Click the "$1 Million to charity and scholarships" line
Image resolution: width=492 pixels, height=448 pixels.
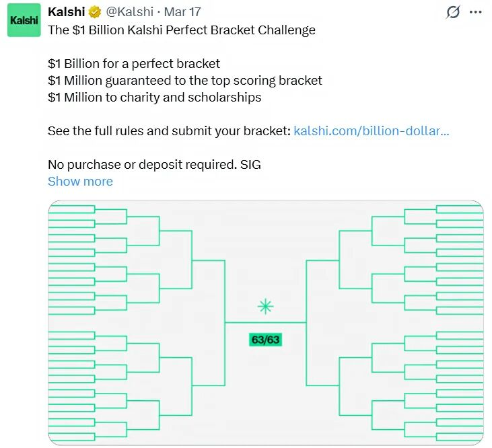pos(154,98)
